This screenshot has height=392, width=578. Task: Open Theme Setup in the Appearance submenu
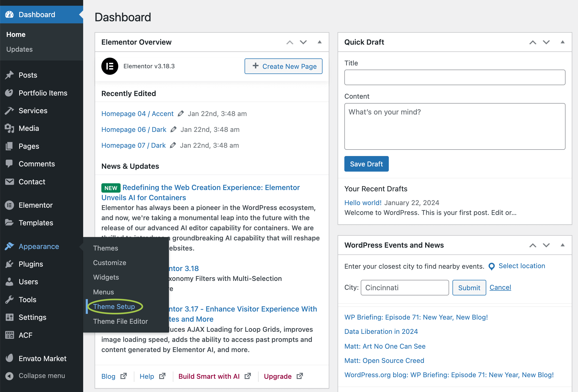114,307
